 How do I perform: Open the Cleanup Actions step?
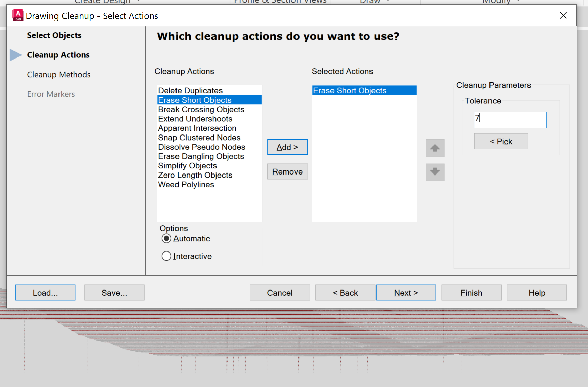click(x=58, y=55)
